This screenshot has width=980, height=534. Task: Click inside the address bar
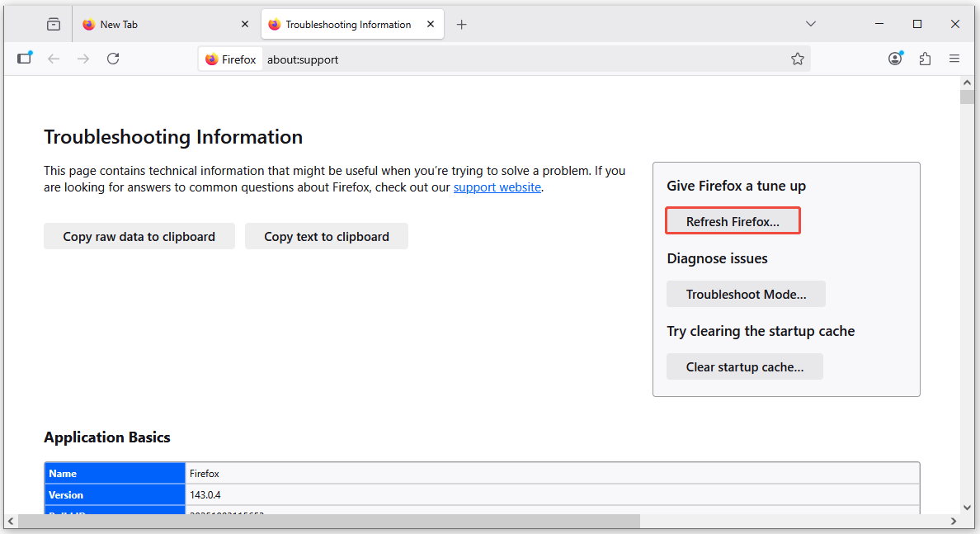tap(412, 59)
